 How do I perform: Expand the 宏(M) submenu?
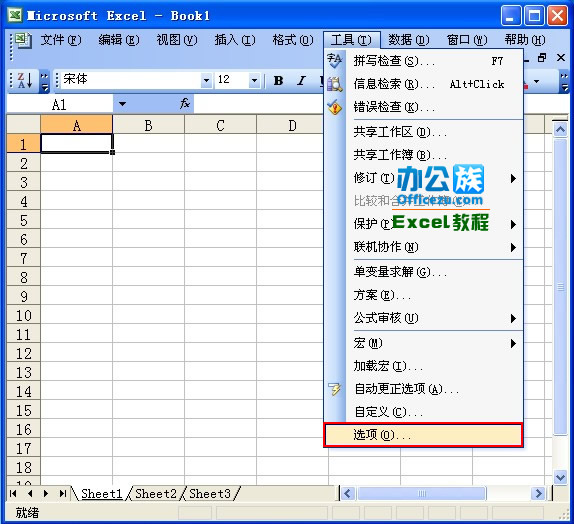(513, 343)
